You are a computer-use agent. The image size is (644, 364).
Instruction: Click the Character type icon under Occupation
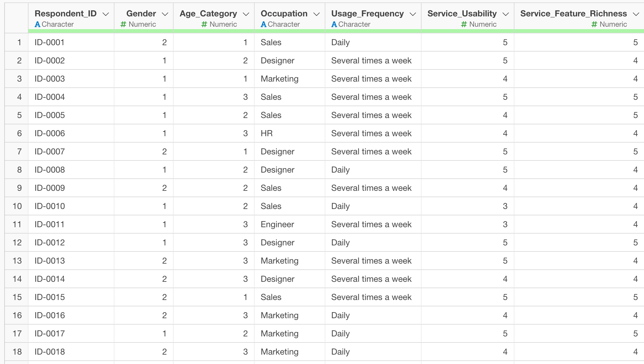[x=263, y=24]
